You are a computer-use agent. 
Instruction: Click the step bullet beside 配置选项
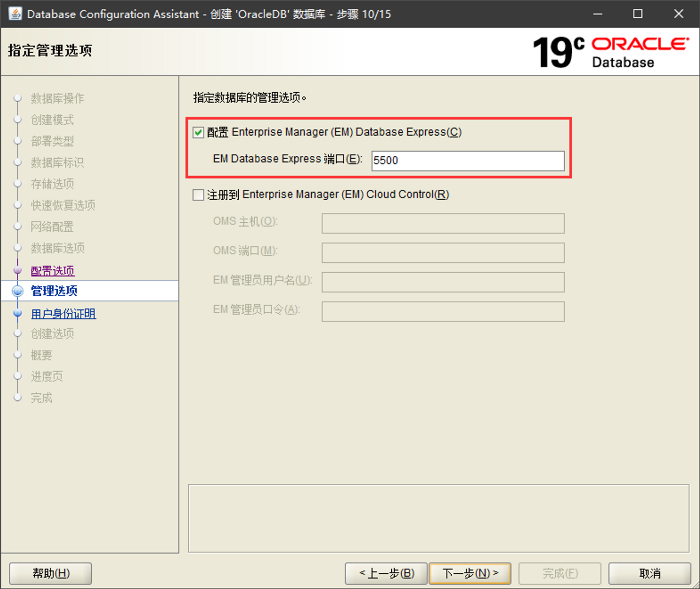(18, 271)
